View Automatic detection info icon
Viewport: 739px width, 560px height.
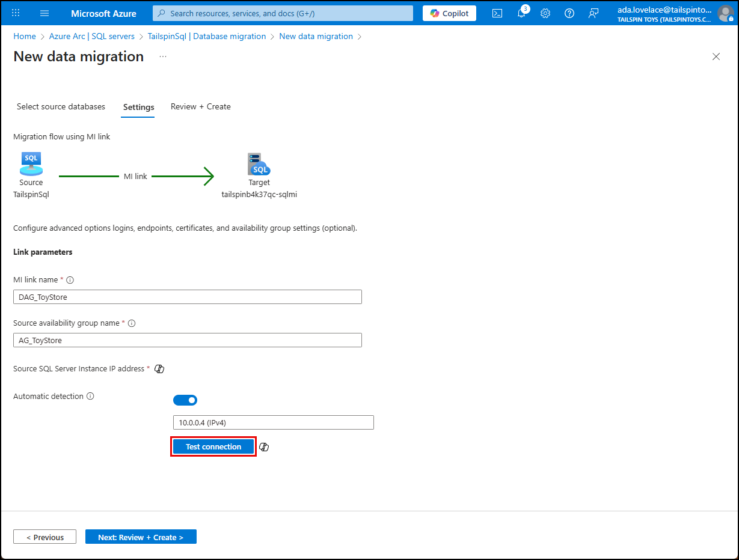[x=90, y=396]
